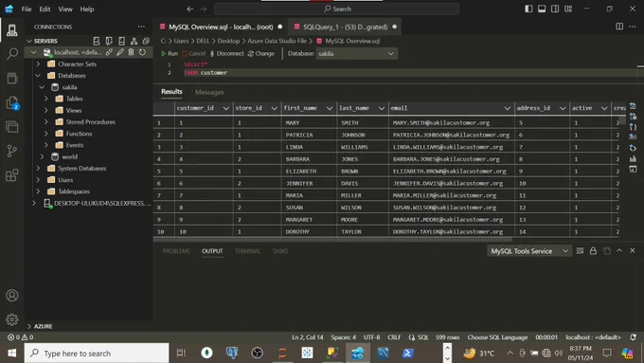
Task: Open the Explorer view with badge 2
Action: [x=12, y=102]
